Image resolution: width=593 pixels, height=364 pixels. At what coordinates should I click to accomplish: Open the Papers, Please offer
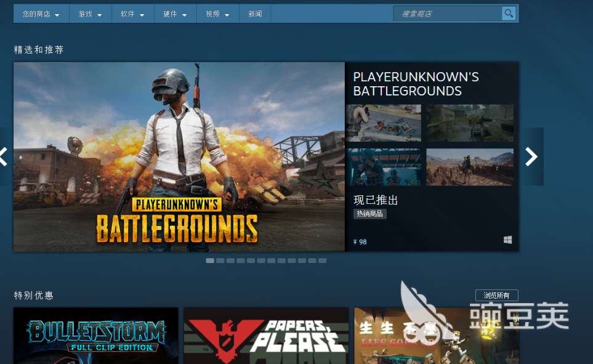pos(266,336)
